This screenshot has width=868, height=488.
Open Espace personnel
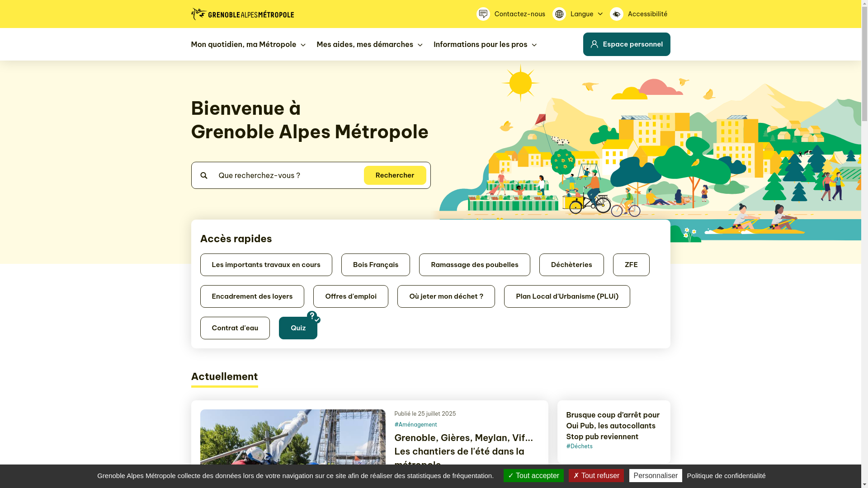(x=627, y=44)
